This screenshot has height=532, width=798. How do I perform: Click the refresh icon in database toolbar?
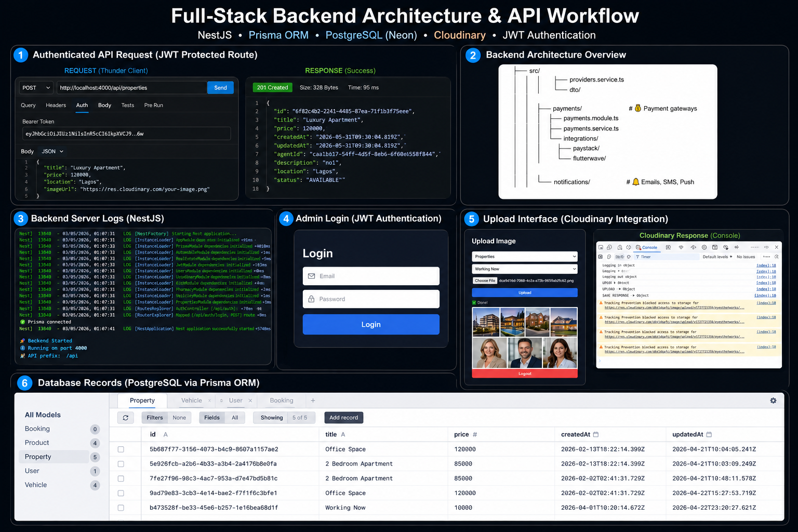pyautogui.click(x=126, y=418)
